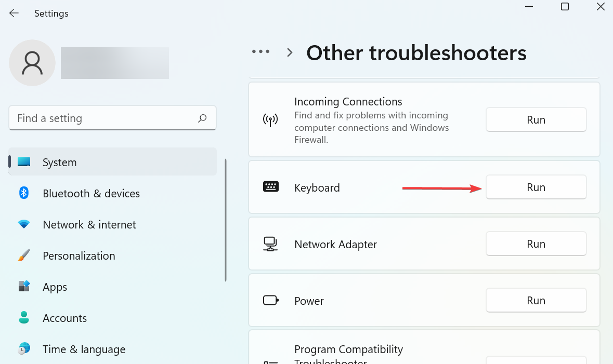Run the Network Adapter troubleshooter
This screenshot has width=613, height=364.
coord(536,244)
